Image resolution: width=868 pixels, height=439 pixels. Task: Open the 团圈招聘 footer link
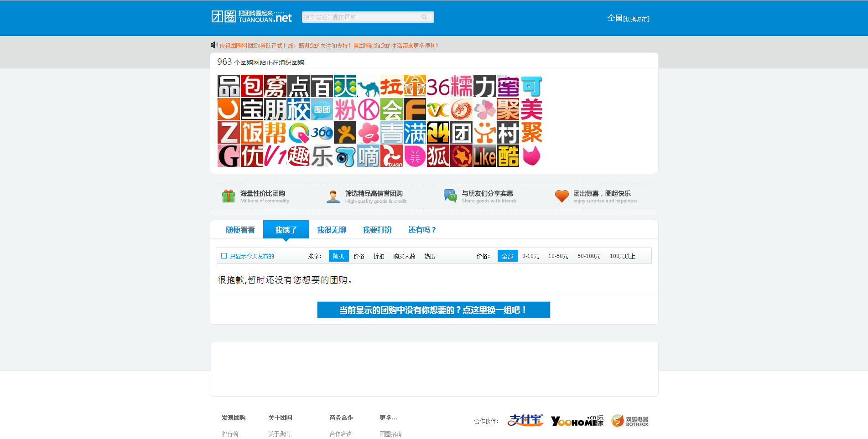390,434
